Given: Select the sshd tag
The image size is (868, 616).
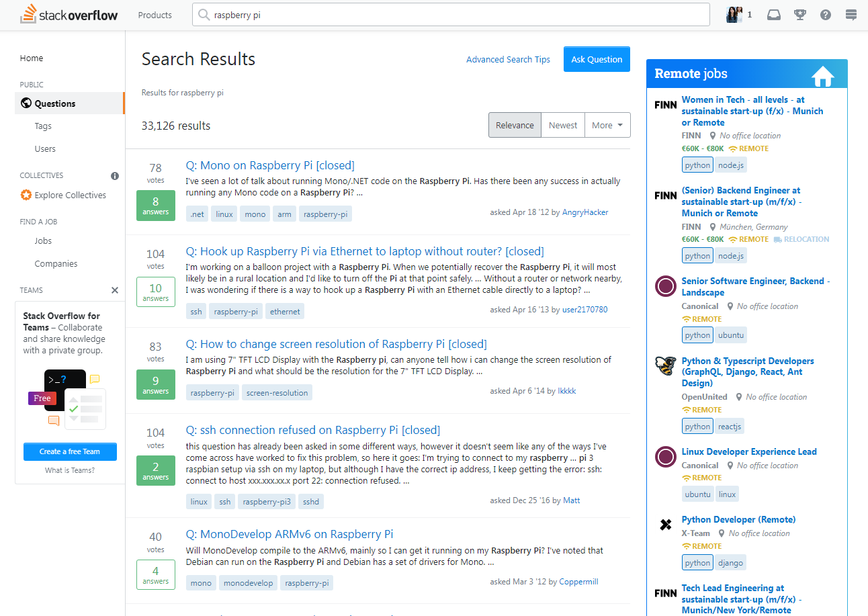Looking at the screenshot, I should tap(311, 501).
